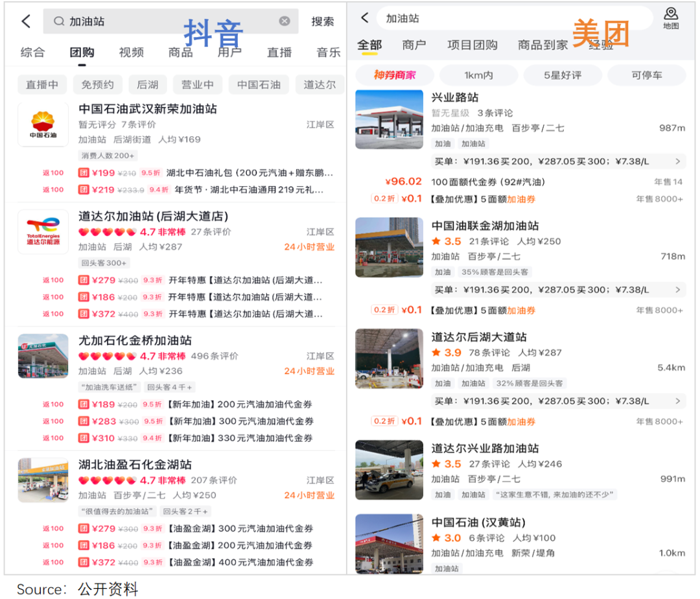700x599 pixels.
Task: Toggle Meituan 可停车 filter
Action: pos(646,75)
